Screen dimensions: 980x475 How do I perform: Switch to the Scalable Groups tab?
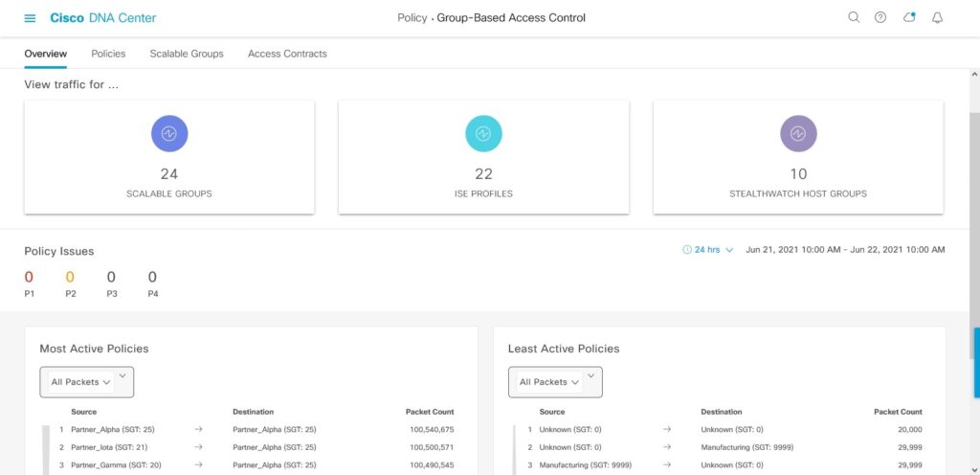click(x=187, y=54)
